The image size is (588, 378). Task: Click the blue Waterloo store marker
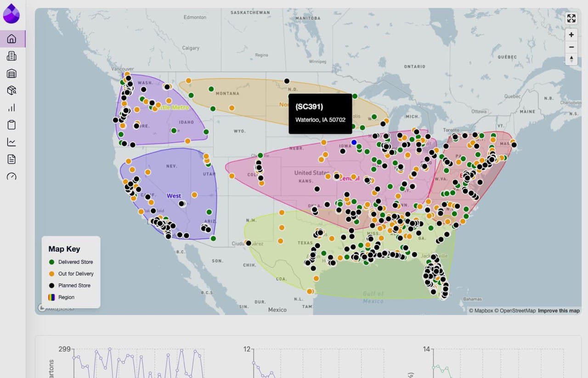(354, 142)
